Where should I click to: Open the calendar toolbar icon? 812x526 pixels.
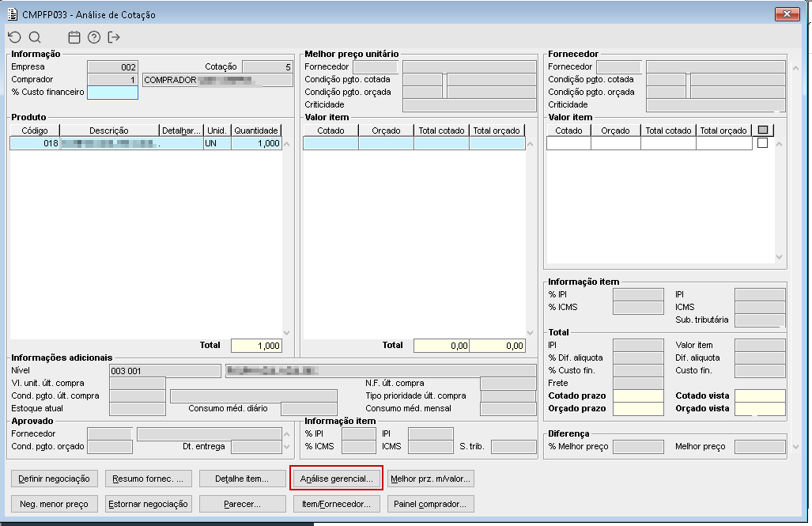(x=74, y=37)
